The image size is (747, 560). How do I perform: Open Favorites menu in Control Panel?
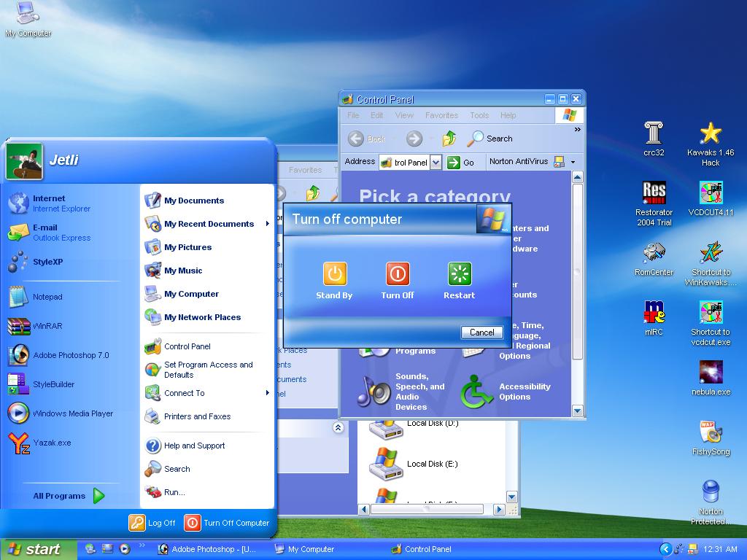441,115
